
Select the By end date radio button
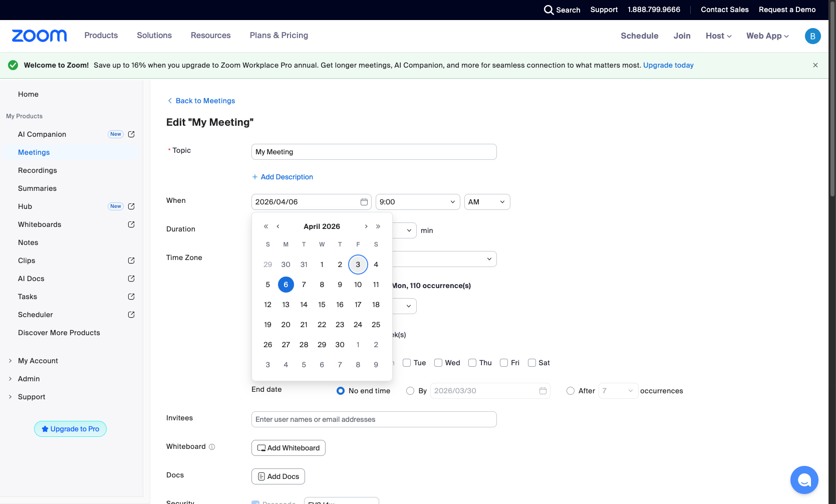pyautogui.click(x=410, y=391)
